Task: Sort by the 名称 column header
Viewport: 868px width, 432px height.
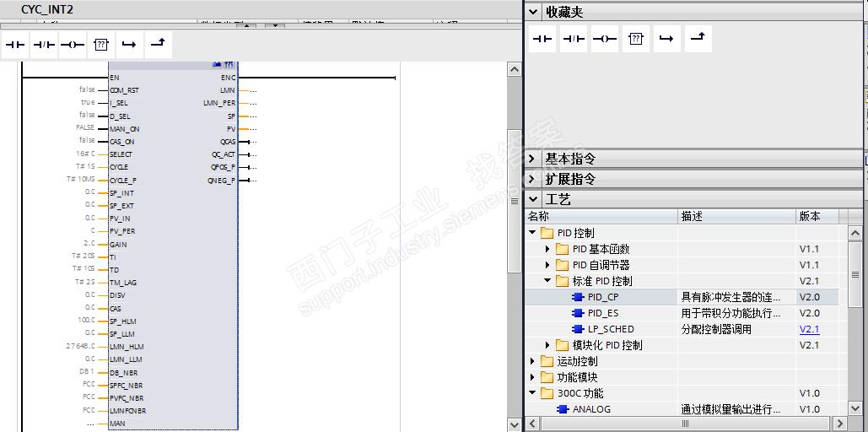Action: [x=601, y=217]
